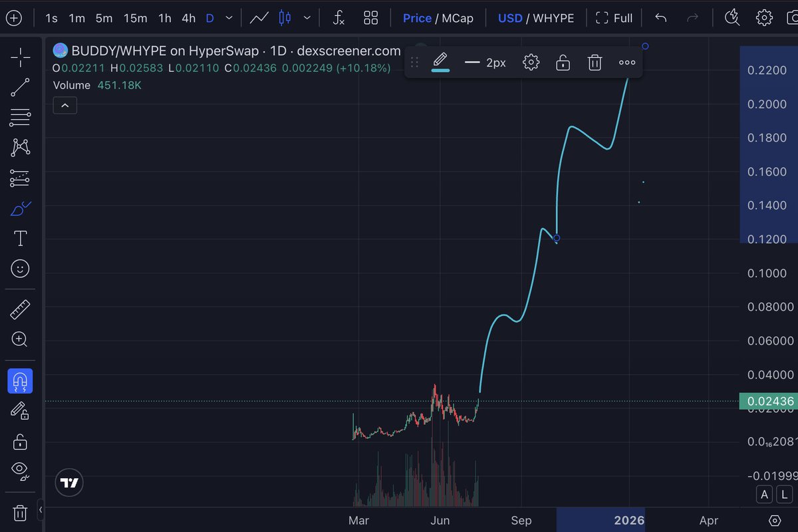Open more options on floating toolbar
798x532 pixels.
pyautogui.click(x=627, y=63)
